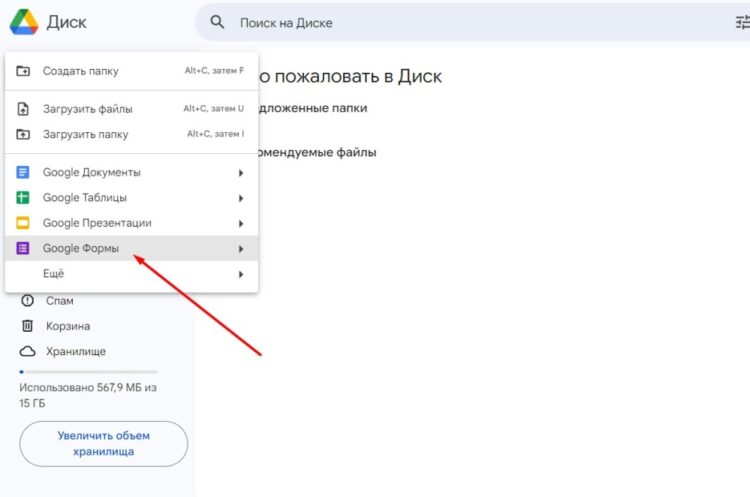Image resolution: width=750 pixels, height=497 pixels.
Task: Expand Google Таблицы submenu arrow
Action: tap(241, 198)
